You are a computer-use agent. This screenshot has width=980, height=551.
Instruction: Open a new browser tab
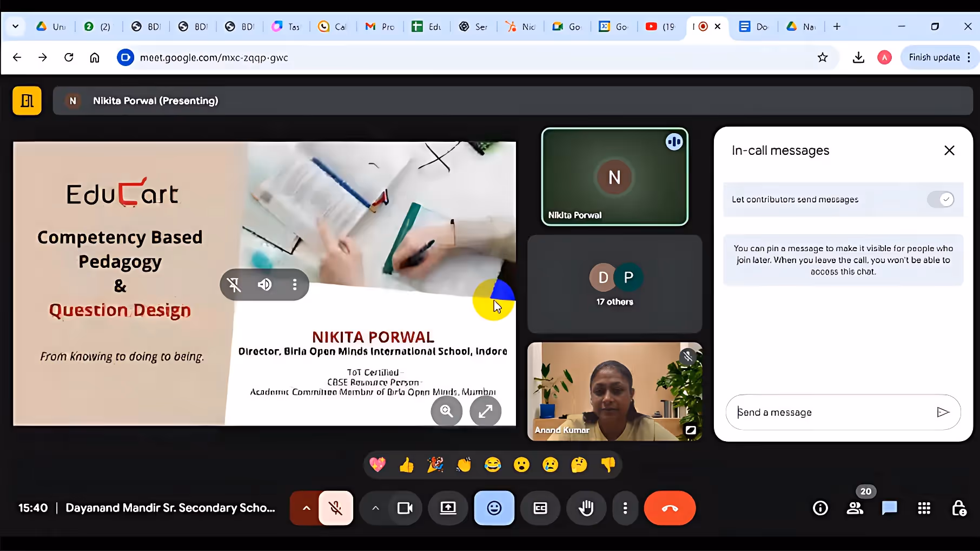point(837,27)
